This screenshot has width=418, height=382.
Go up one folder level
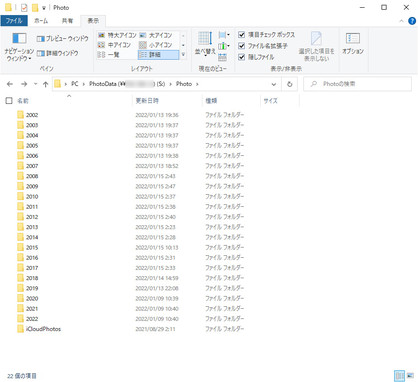click(x=46, y=84)
